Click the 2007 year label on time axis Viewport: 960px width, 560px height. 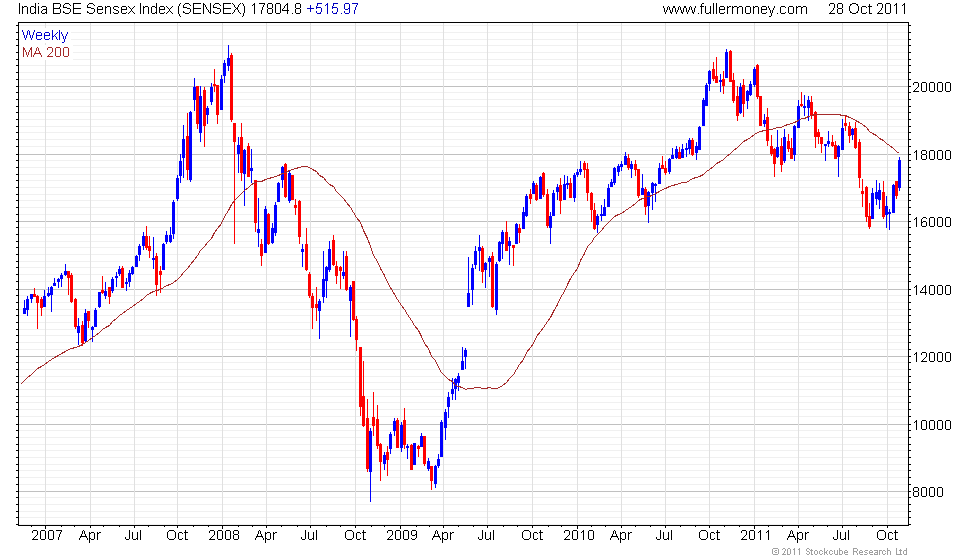[x=47, y=536]
